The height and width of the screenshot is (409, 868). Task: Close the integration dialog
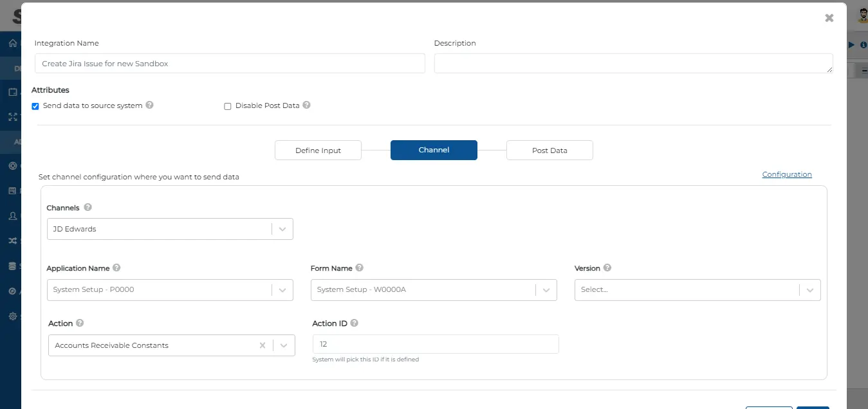829,18
